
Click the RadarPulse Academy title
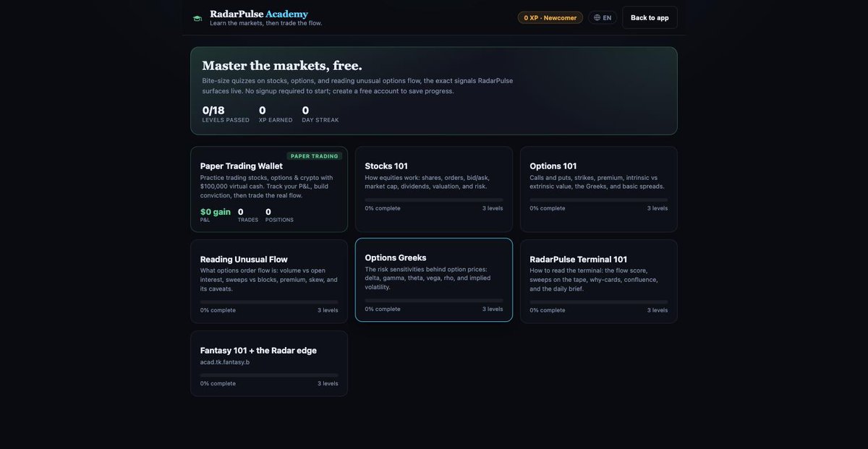[x=259, y=14]
